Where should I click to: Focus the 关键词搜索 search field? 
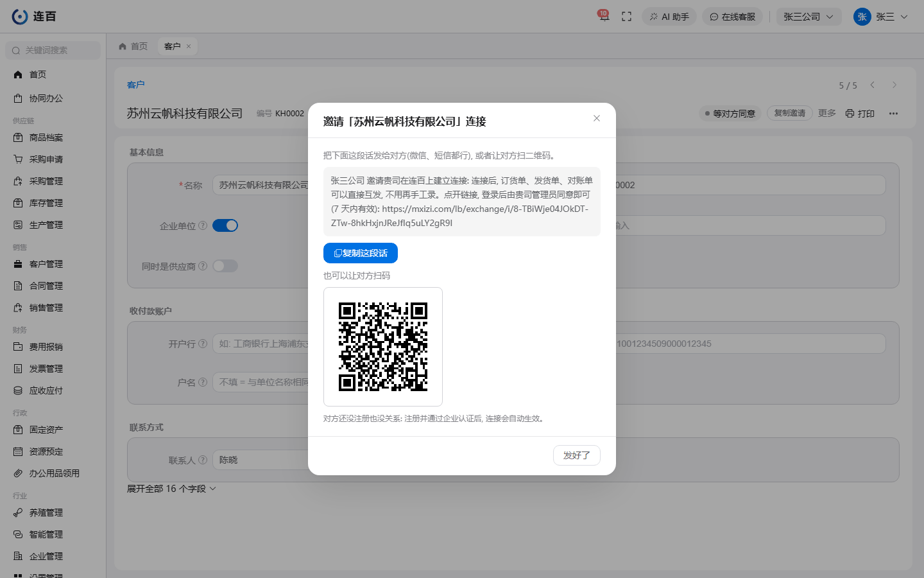tap(53, 50)
